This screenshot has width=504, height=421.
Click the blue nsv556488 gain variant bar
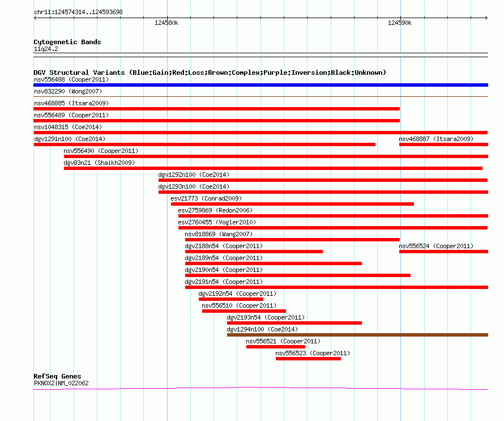(x=260, y=85)
